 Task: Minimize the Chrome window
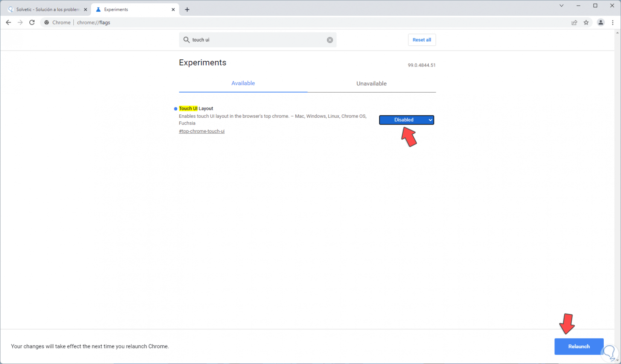pos(578,6)
